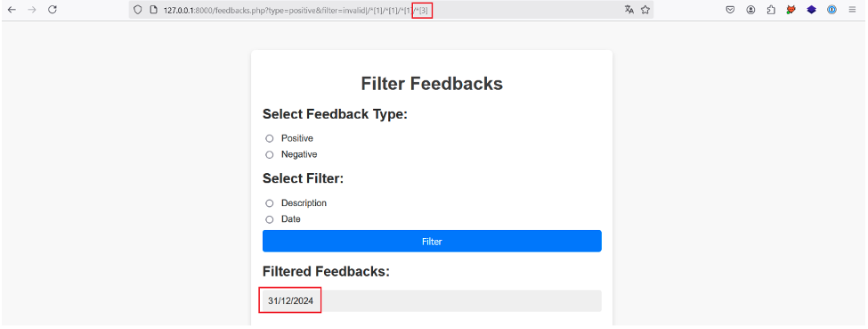Bookmark this page with the star icon
This screenshot has height=329, width=868.
(x=645, y=10)
